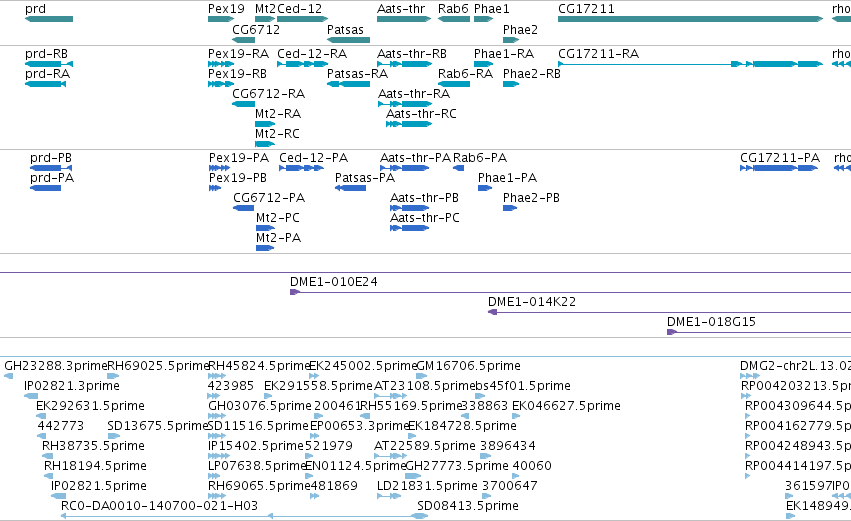This screenshot has height=521, width=851.
Task: Click transcript Mt2-RA
Action: pos(278,114)
